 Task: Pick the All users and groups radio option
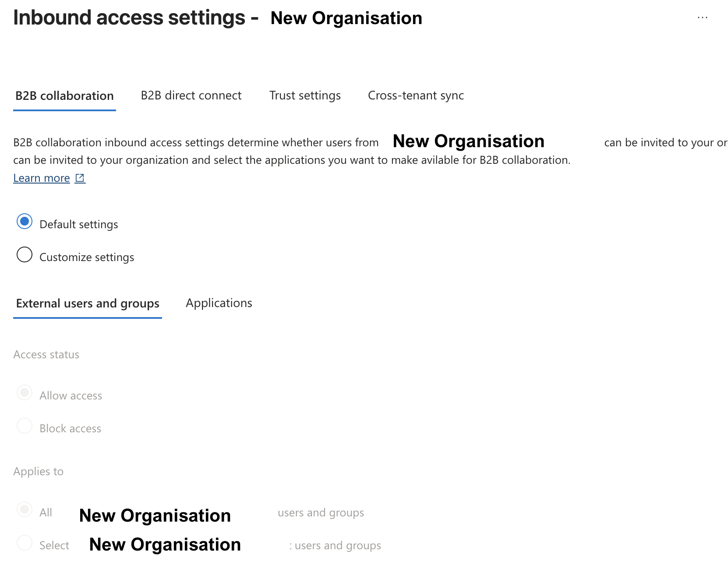click(x=25, y=509)
